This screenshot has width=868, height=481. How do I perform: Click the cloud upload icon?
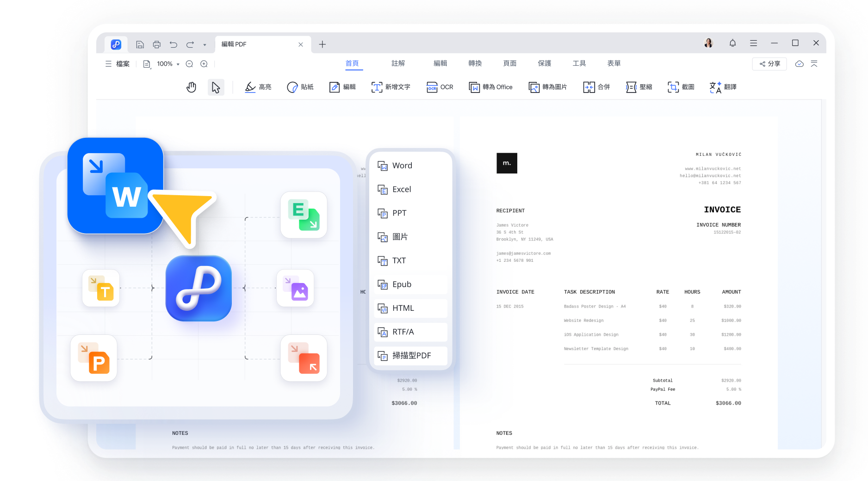tap(799, 64)
